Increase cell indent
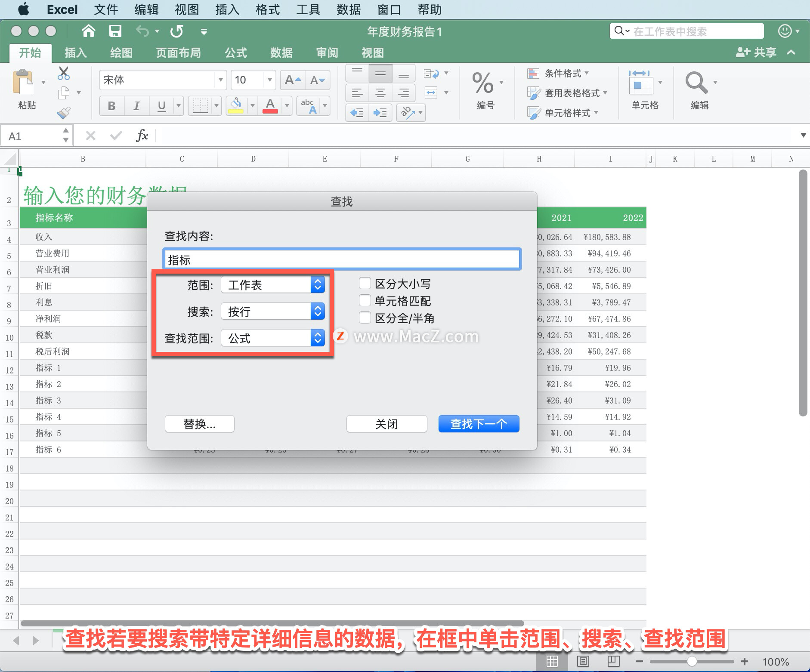 380,113
